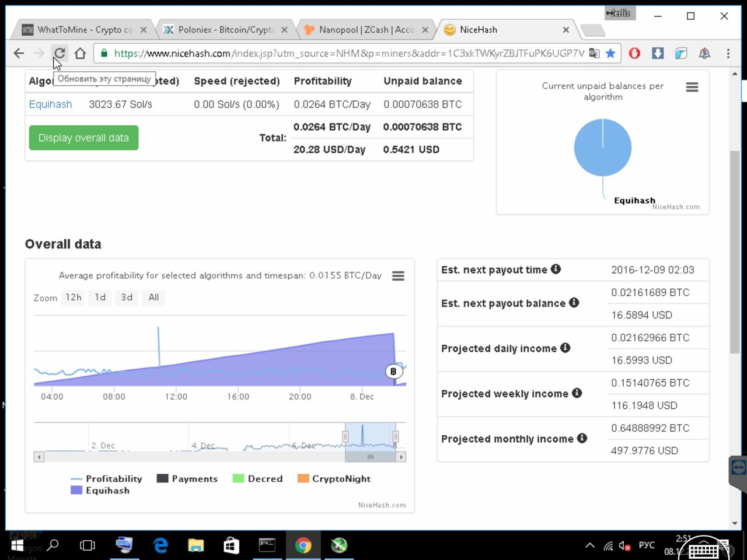747x560 pixels.
Task: Click the chart navigator right scroll arrow
Action: click(402, 457)
